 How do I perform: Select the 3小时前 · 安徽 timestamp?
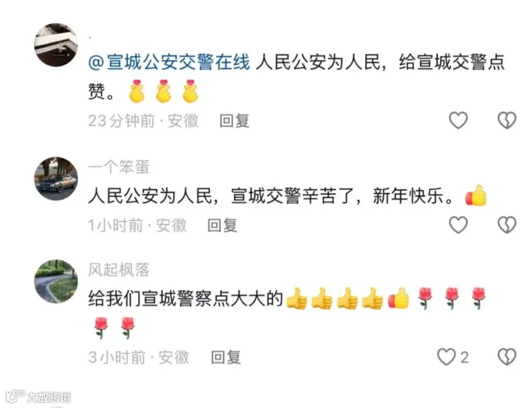click(x=138, y=358)
